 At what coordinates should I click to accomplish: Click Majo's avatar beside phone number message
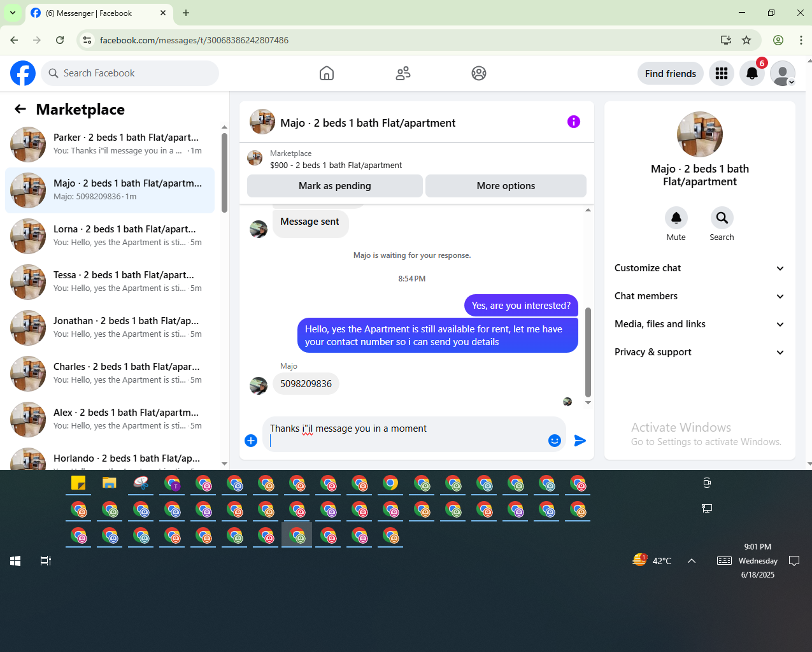[259, 386]
